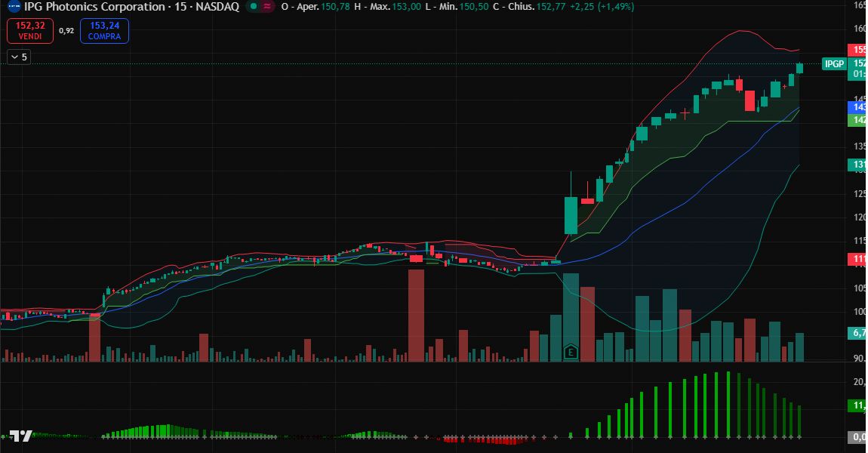
Task: Click the large green earnings gap candlestick
Action: coord(571,215)
